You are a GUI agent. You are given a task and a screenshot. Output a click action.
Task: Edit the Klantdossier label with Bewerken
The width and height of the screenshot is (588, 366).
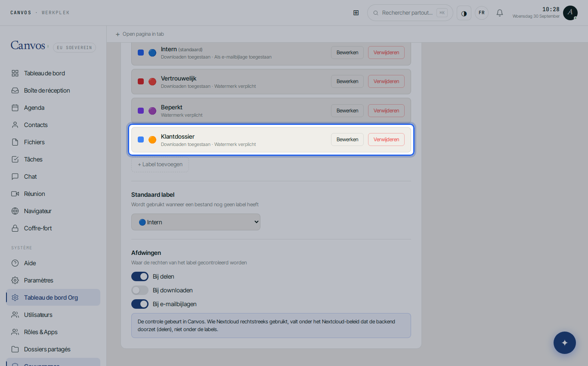347,140
